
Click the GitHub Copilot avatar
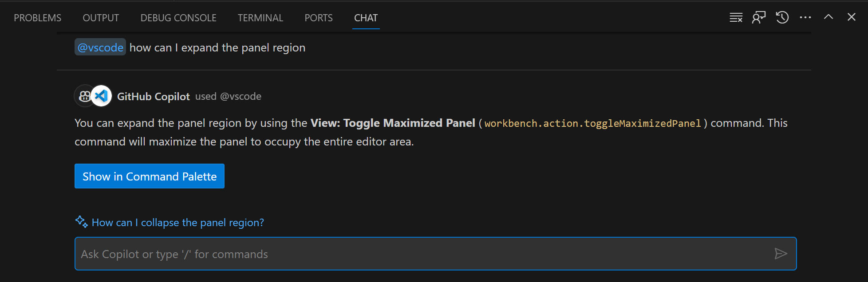(x=85, y=96)
